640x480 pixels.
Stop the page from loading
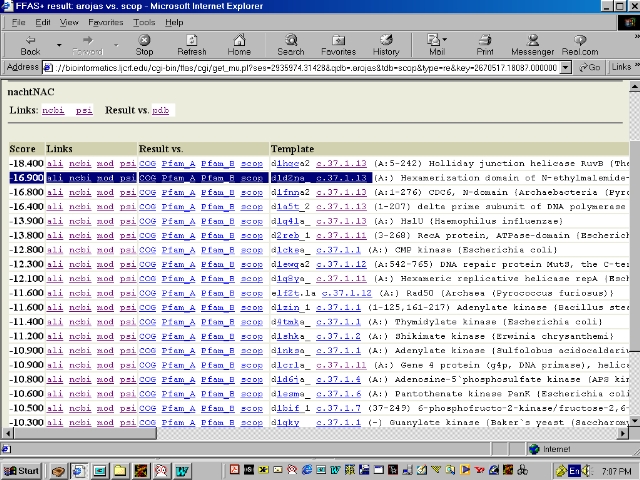click(x=144, y=44)
